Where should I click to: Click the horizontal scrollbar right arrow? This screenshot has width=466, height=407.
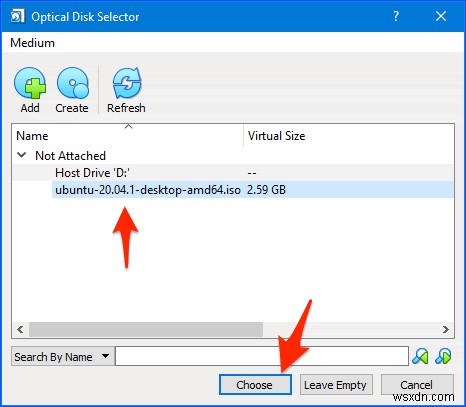click(x=446, y=329)
